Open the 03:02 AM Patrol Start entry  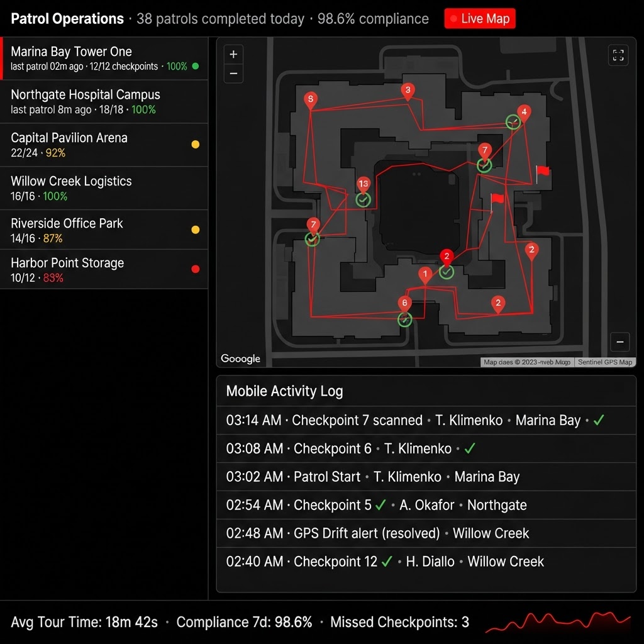pos(426,477)
